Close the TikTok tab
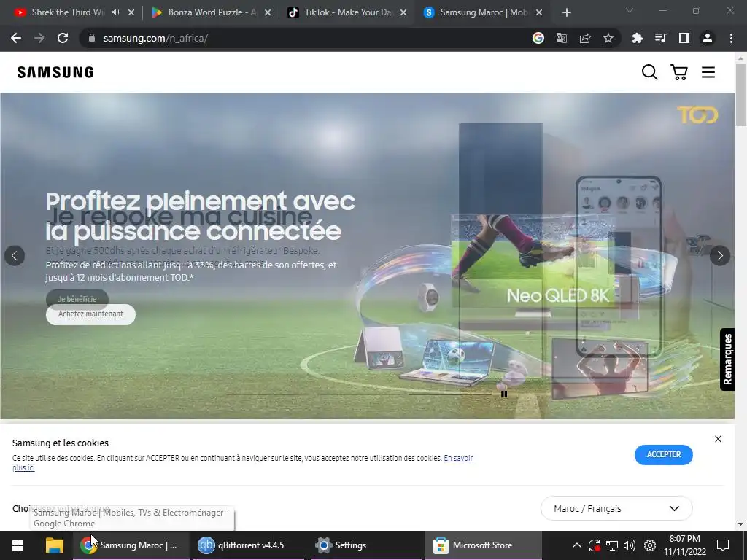 (x=403, y=12)
